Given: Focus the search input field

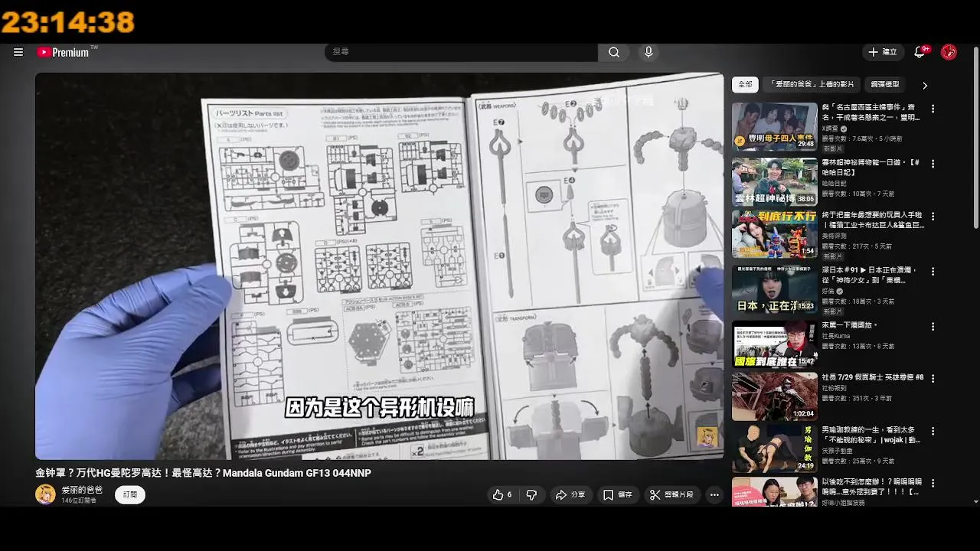Looking at the screenshot, I should tap(461, 52).
